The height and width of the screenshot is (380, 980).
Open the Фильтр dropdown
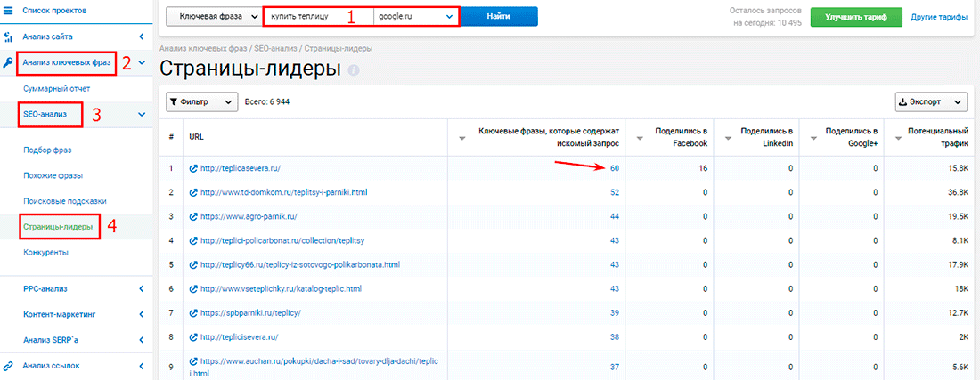202,102
